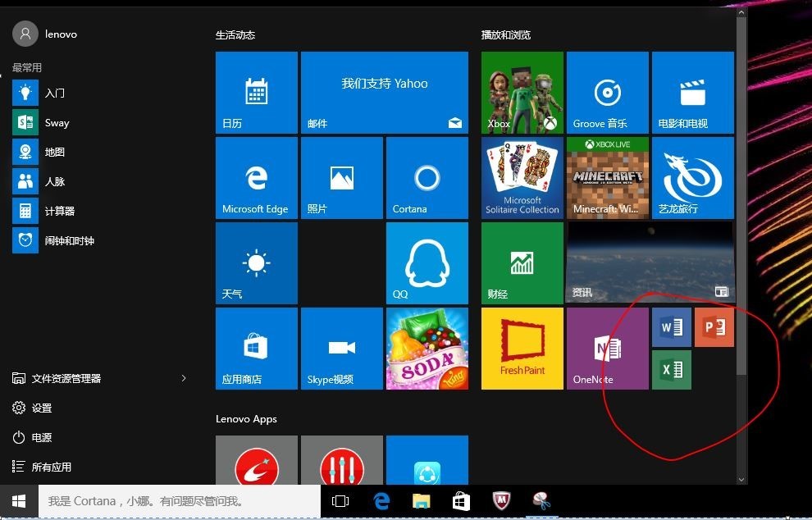Click the Start menu scrollbar down arrow

point(741,480)
